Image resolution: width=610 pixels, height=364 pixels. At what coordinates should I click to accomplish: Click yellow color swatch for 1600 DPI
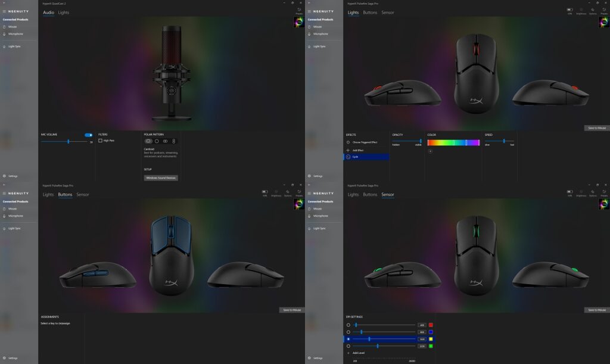coord(431,339)
